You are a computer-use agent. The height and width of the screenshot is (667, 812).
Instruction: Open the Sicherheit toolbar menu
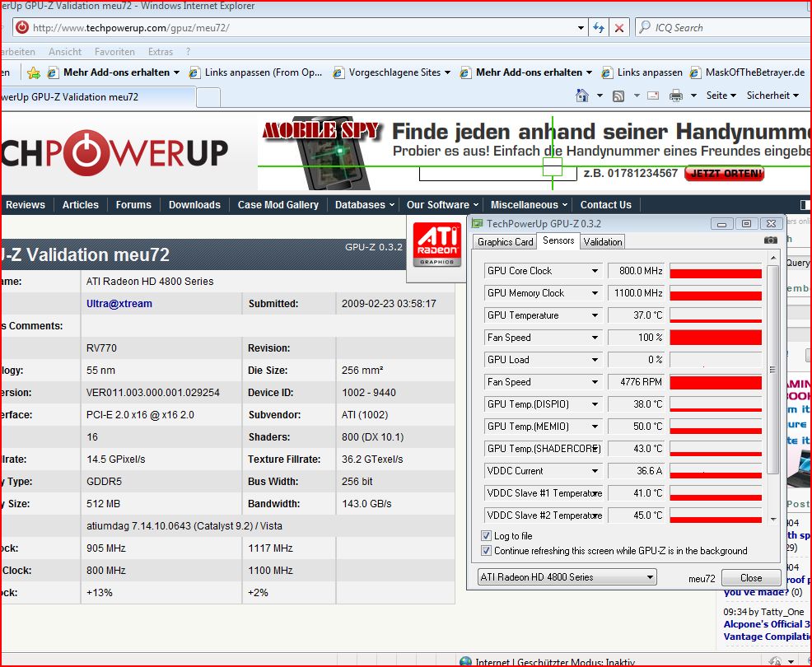tap(772, 96)
